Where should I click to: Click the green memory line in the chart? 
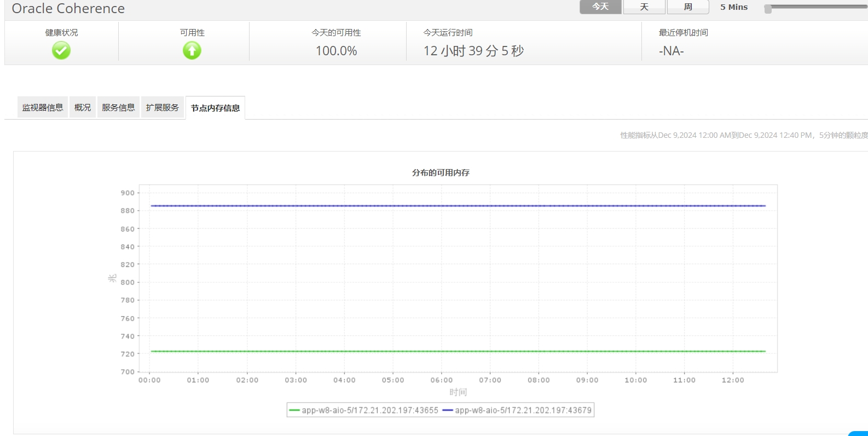pos(458,351)
